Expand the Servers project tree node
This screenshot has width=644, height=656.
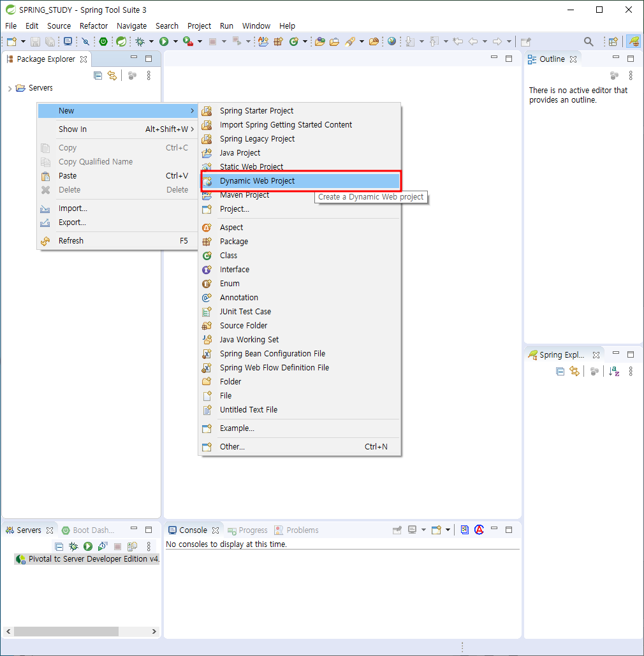click(x=10, y=88)
